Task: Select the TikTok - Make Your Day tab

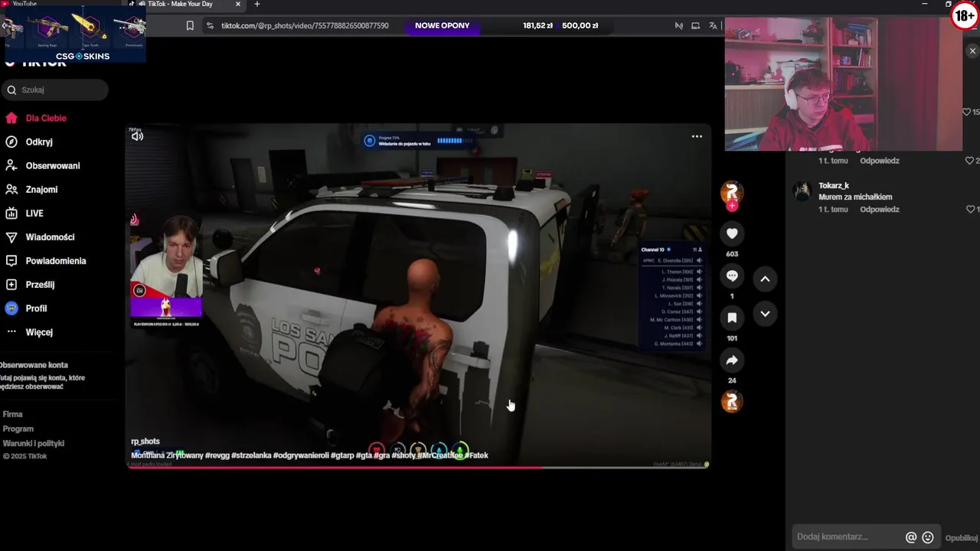Action: [x=180, y=4]
